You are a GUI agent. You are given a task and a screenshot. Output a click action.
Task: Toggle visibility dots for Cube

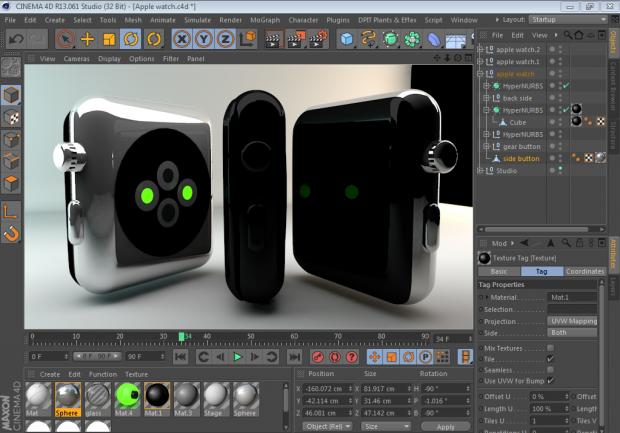click(x=560, y=122)
